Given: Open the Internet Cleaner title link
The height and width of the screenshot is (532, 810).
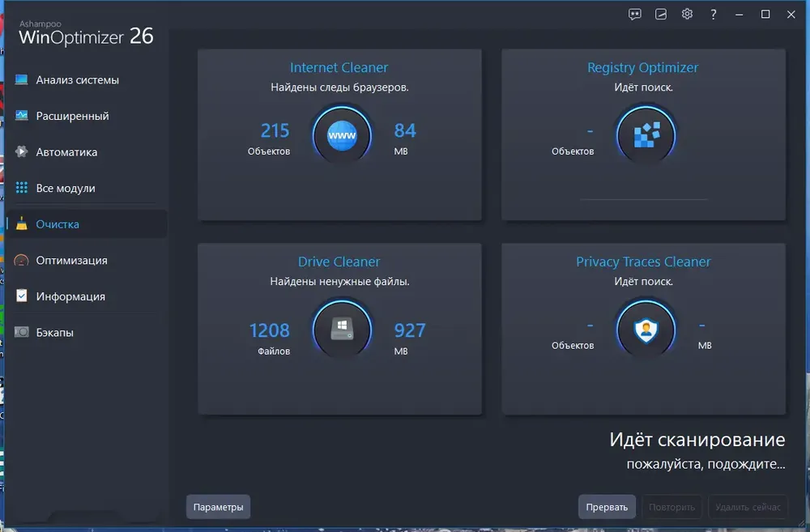Looking at the screenshot, I should (x=339, y=68).
